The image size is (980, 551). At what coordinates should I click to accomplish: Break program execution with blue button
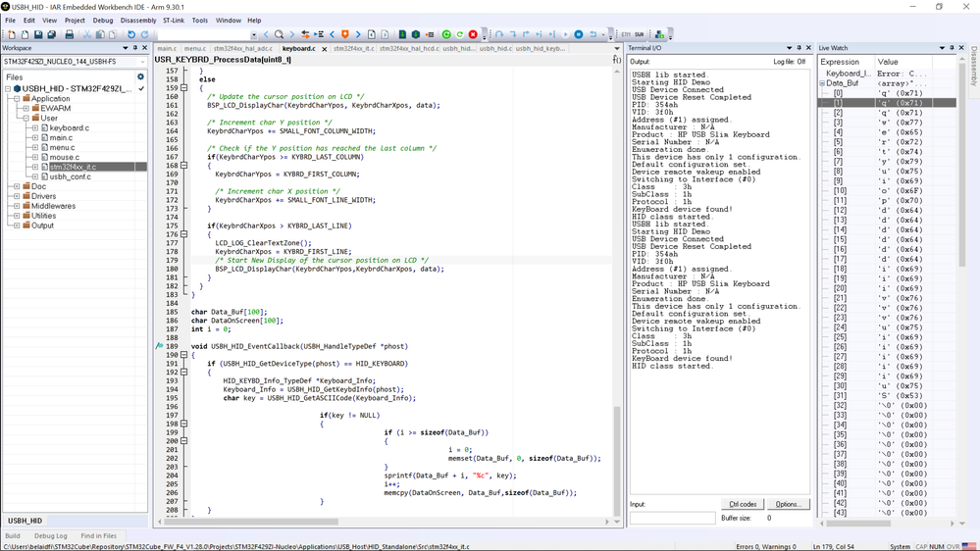click(x=579, y=34)
